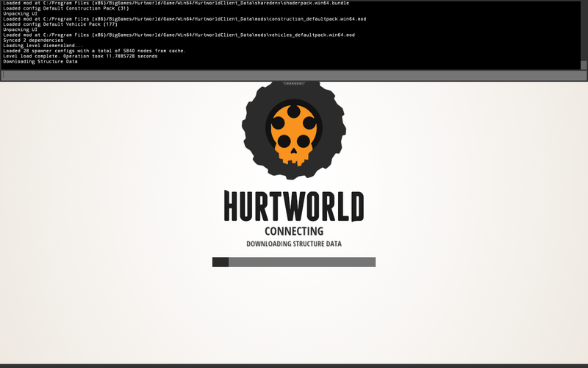Click 'Loaded config Default Construction Pack' line
The height and width of the screenshot is (368, 588).
pyautogui.click(x=66, y=8)
